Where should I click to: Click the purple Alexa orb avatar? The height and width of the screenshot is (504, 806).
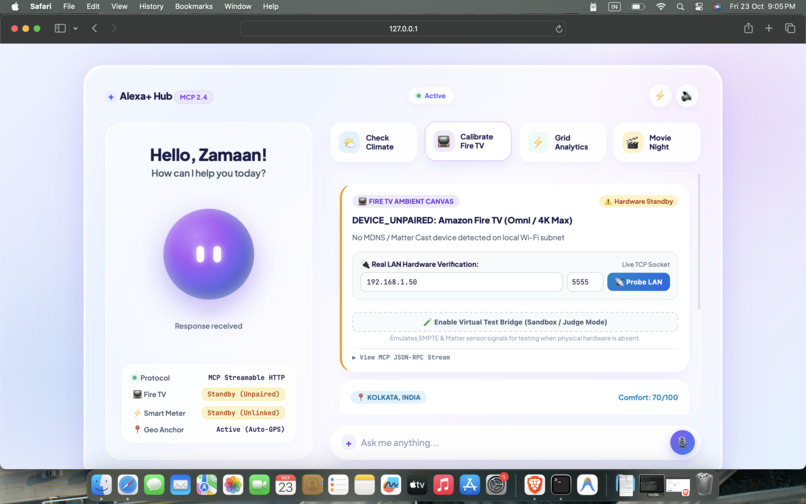coord(209,254)
